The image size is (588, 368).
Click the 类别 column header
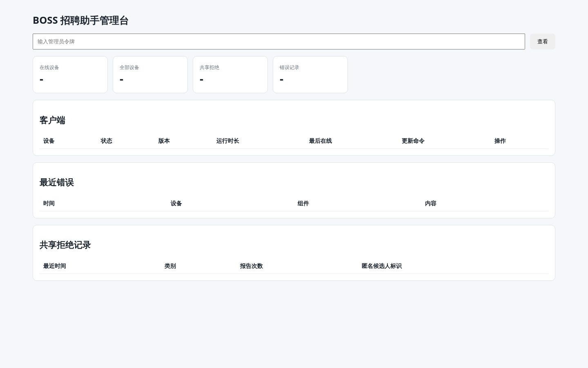[x=170, y=266]
